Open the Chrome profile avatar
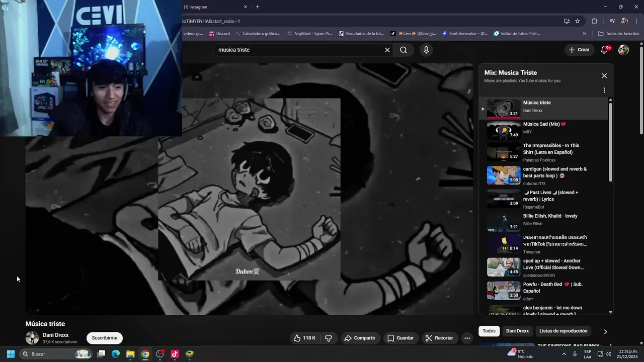644x362 pixels. click(624, 21)
